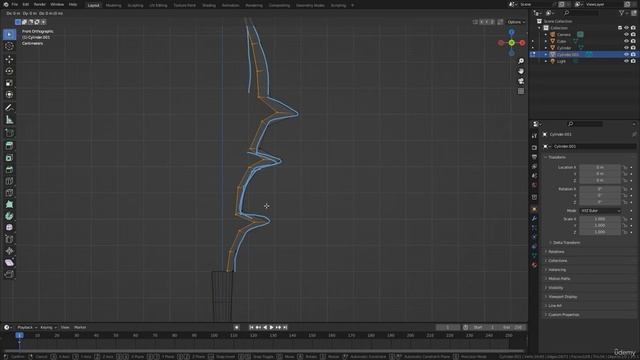Choose the Add Cube tool

coord(9,133)
